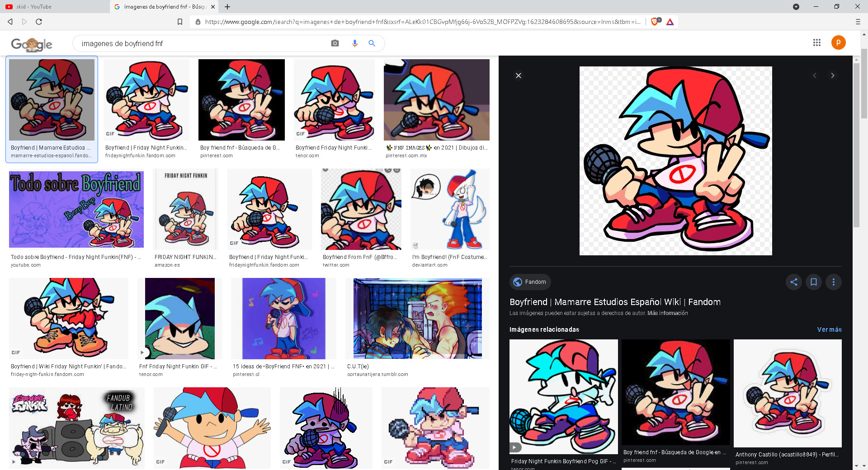The height and width of the screenshot is (470, 868).
Task: Click the Fandom source button
Action: (x=530, y=282)
